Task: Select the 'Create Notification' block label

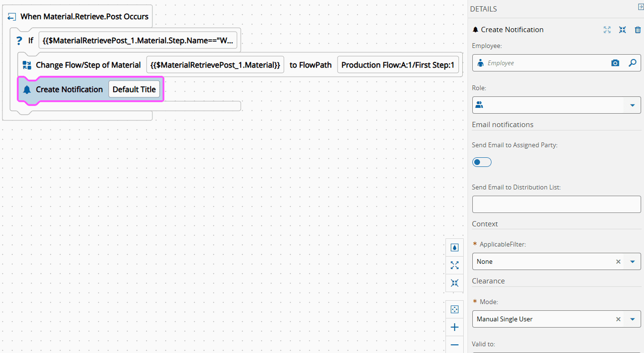Action: click(x=70, y=90)
